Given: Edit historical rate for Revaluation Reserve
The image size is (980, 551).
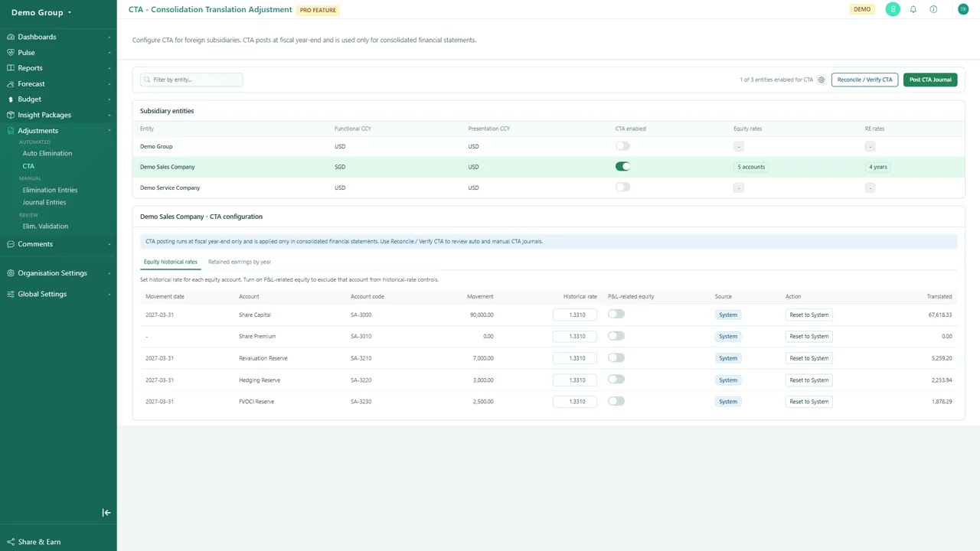Looking at the screenshot, I should [x=575, y=358].
